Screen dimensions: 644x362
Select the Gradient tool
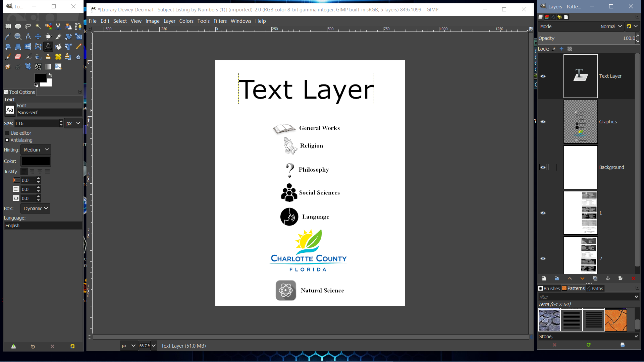[x=48, y=67]
